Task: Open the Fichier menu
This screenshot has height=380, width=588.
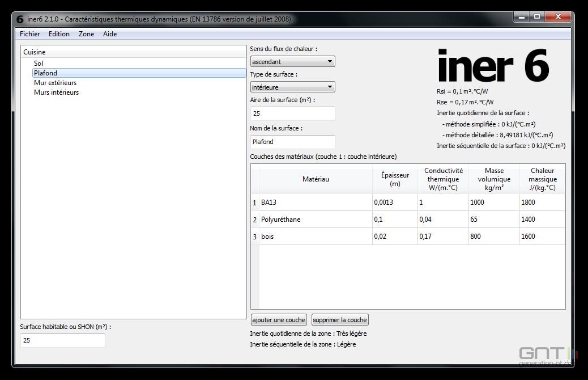Action: 29,34
